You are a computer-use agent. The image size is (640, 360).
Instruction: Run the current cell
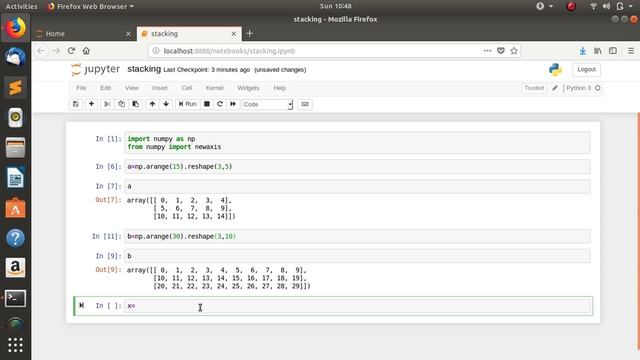point(188,104)
